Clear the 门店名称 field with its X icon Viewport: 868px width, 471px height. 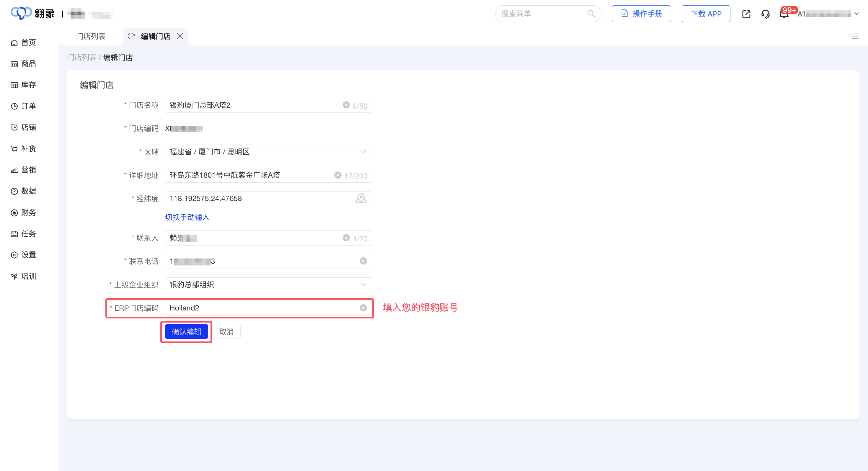pos(346,105)
